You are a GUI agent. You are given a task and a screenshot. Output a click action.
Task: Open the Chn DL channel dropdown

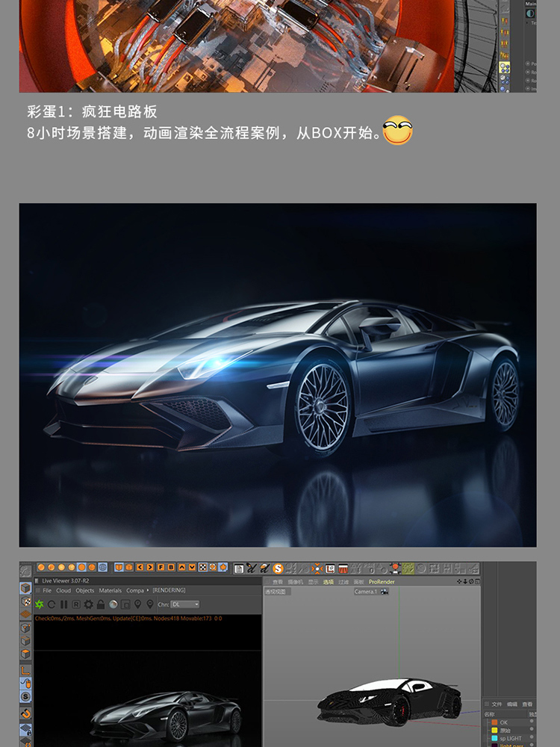tap(184, 604)
